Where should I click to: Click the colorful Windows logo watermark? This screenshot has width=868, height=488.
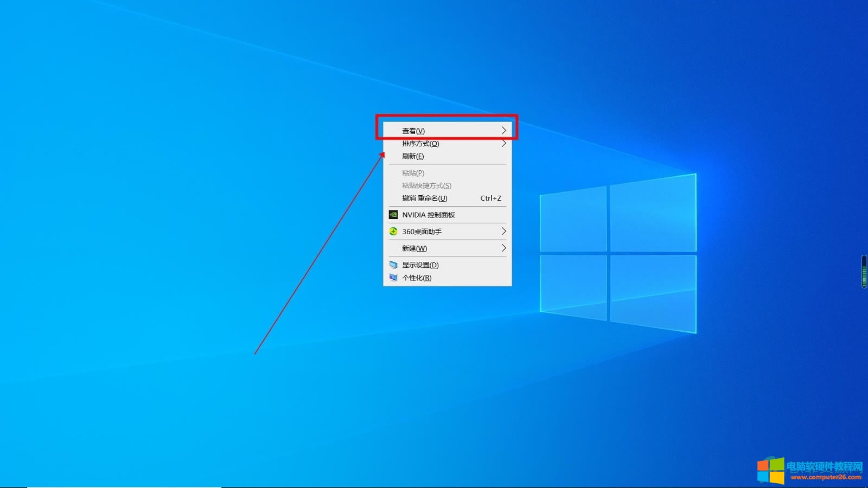[x=770, y=470]
